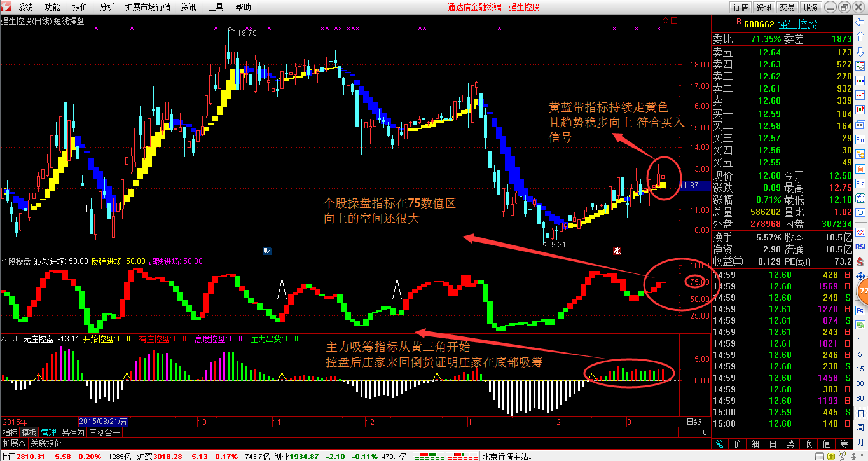Click the 管理 tab below chart

click(x=48, y=432)
